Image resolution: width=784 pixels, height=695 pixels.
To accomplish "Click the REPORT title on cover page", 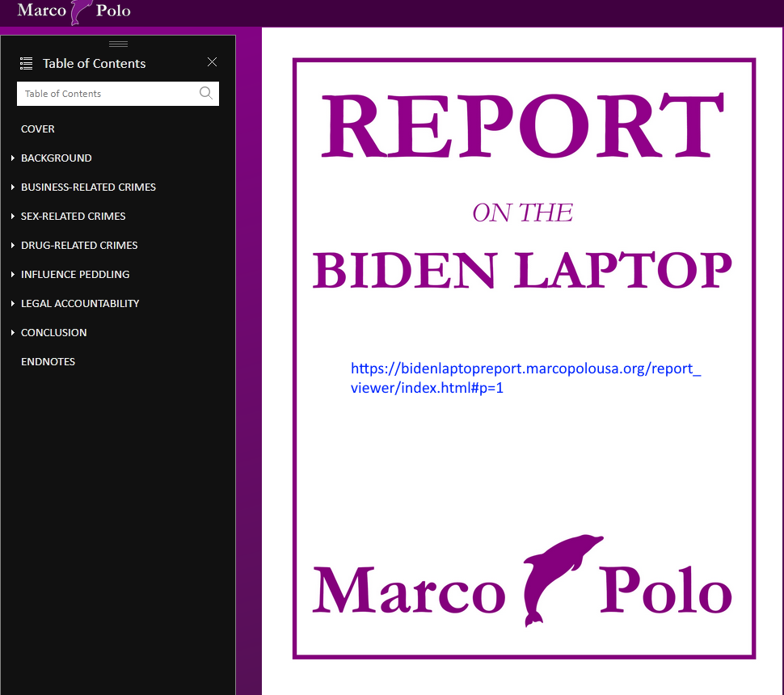I will tap(522, 125).
